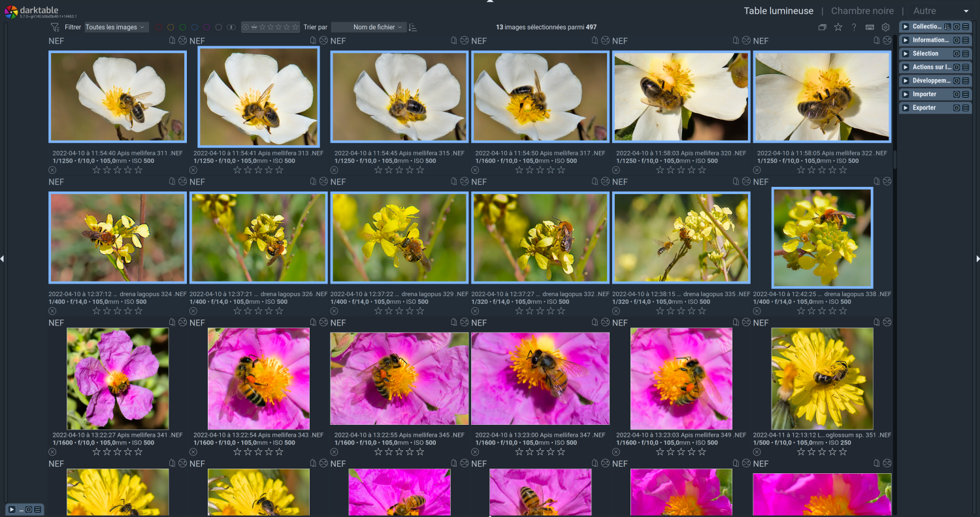Reset the Importer module
Image resolution: width=980 pixels, height=517 pixels.
(956, 94)
